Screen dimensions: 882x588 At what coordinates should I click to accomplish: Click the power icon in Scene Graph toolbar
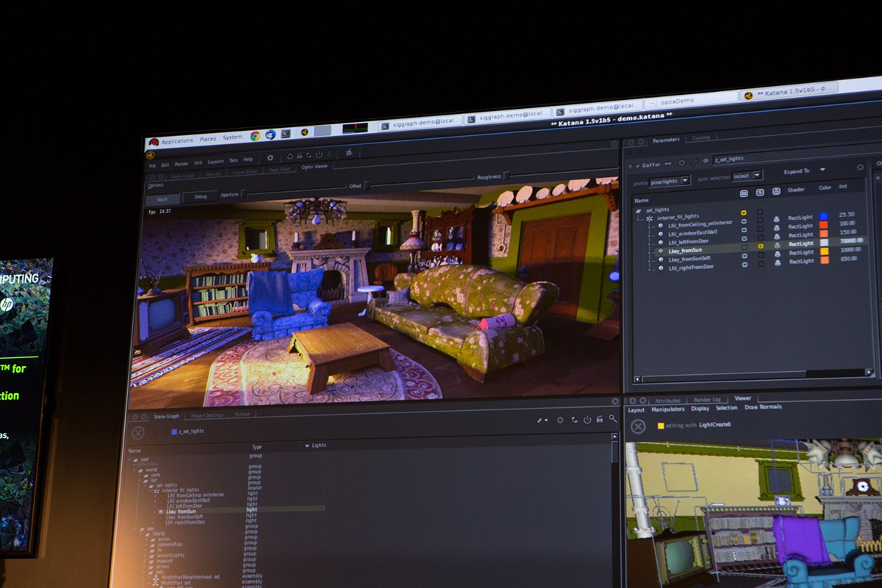(587, 419)
